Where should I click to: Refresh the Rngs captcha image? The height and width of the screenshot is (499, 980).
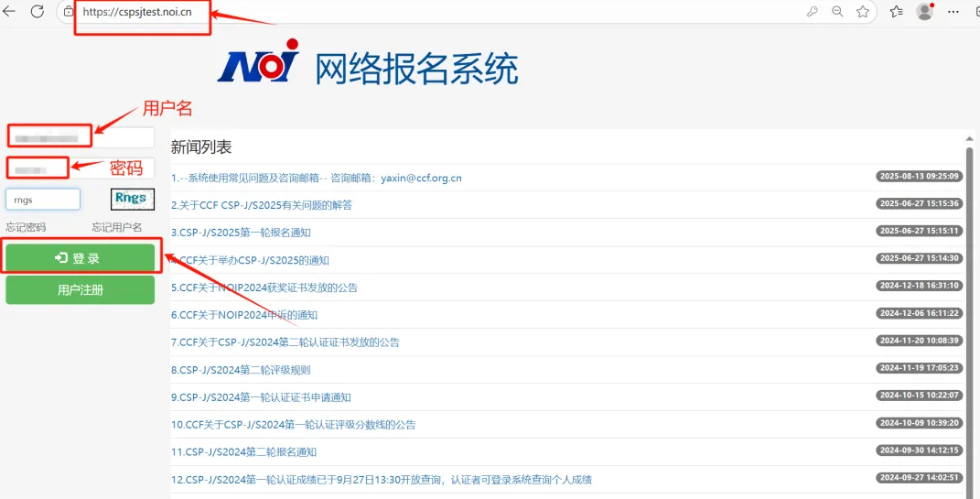[132, 199]
